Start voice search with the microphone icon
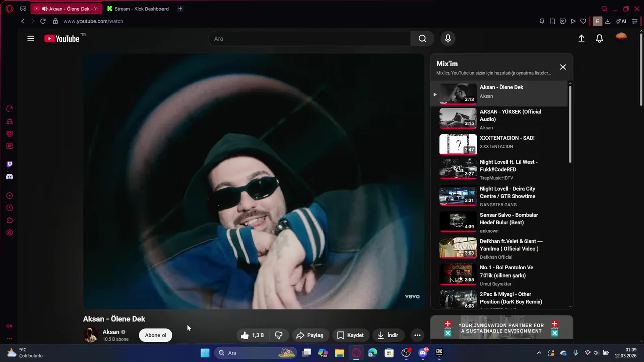Image resolution: width=644 pixels, height=362 pixels. pyautogui.click(x=448, y=39)
